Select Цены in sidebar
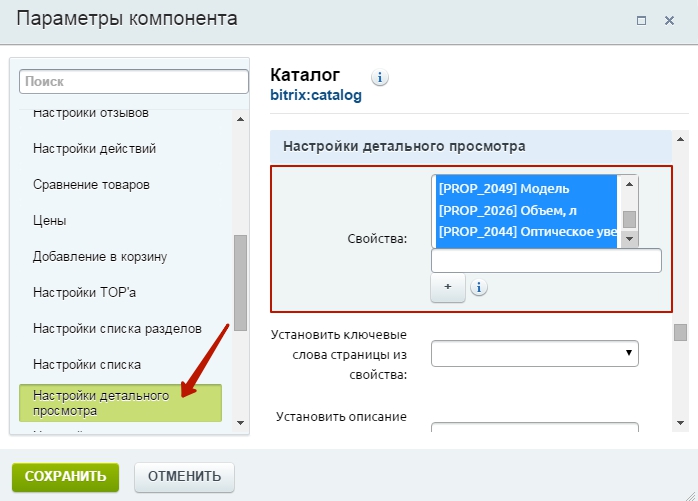 (49, 220)
